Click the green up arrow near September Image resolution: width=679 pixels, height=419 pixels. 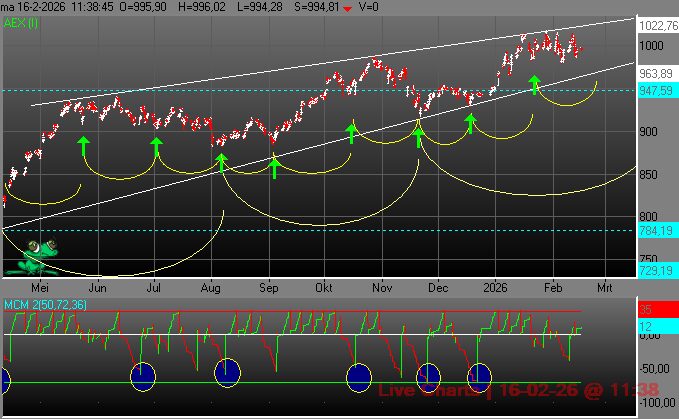(274, 166)
